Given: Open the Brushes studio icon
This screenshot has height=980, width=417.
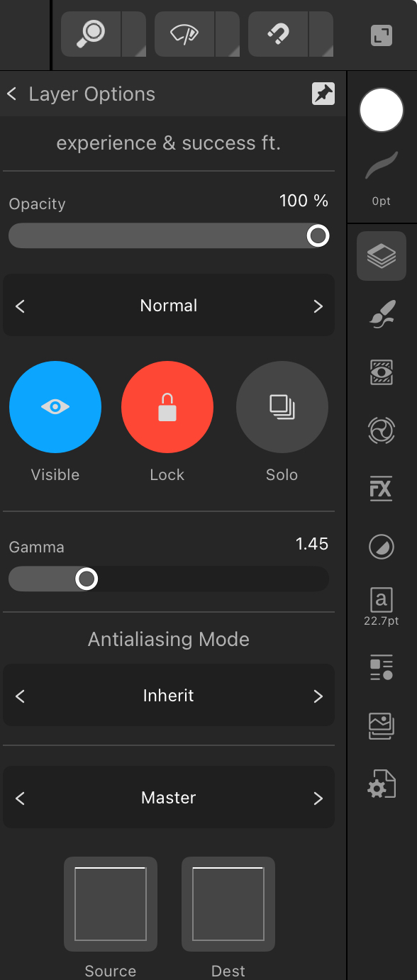Looking at the screenshot, I should click(382, 314).
